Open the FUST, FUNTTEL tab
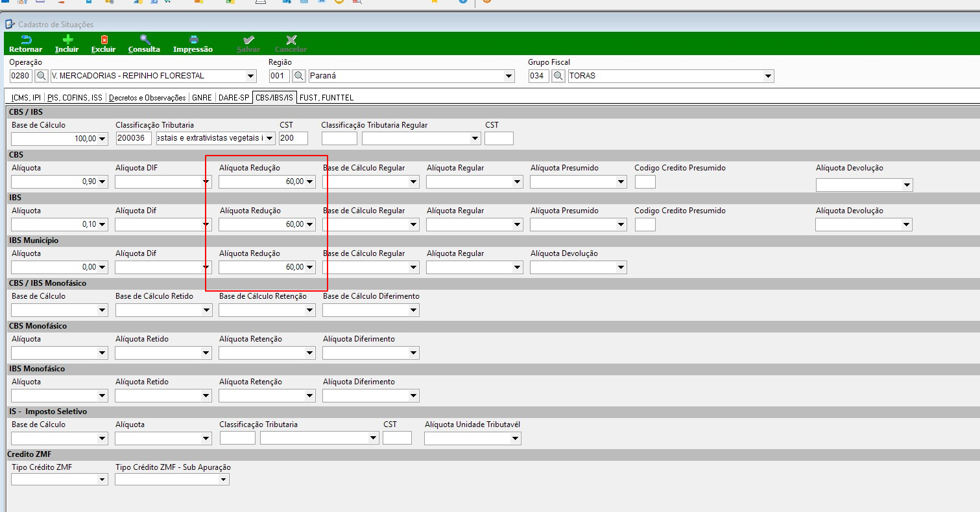The height and width of the screenshot is (512, 980). [x=326, y=98]
